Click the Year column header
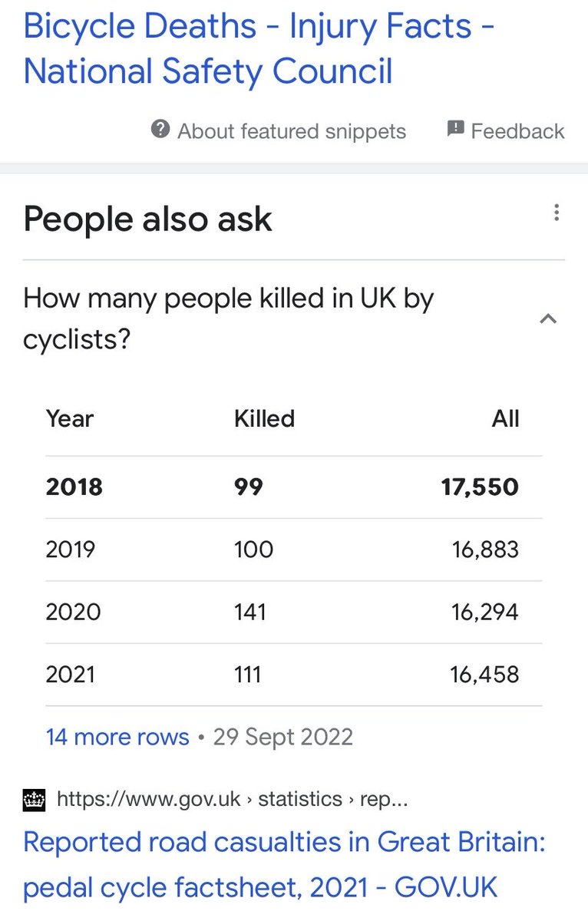The width and height of the screenshot is (588, 921). click(70, 418)
